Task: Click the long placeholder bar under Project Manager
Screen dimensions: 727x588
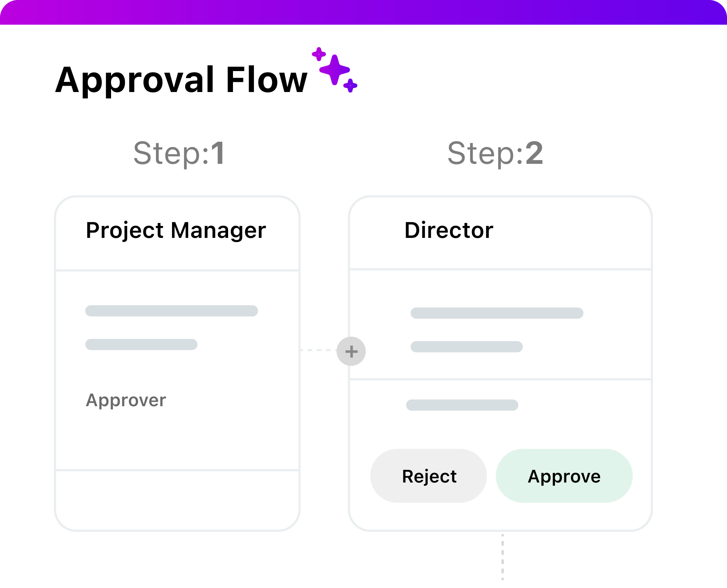Action: point(172,311)
